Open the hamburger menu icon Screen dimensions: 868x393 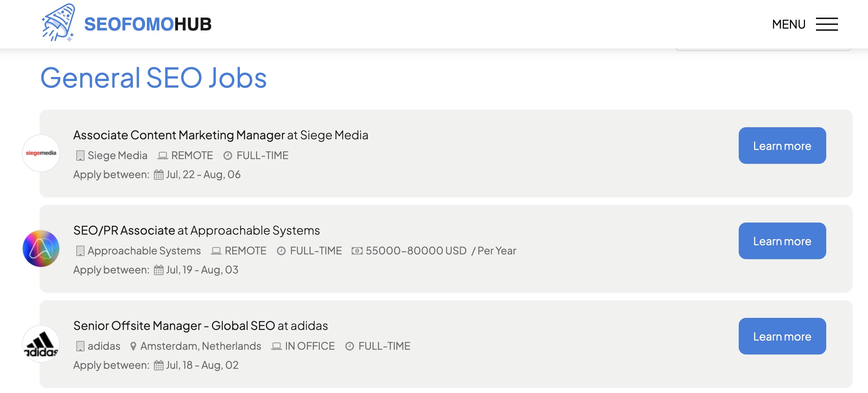[827, 24]
